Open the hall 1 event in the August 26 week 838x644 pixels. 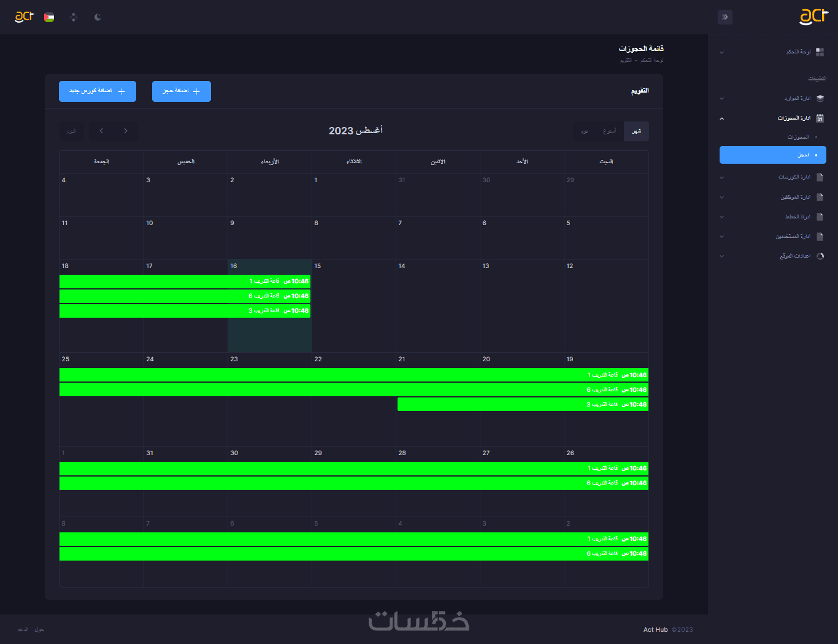(354, 469)
